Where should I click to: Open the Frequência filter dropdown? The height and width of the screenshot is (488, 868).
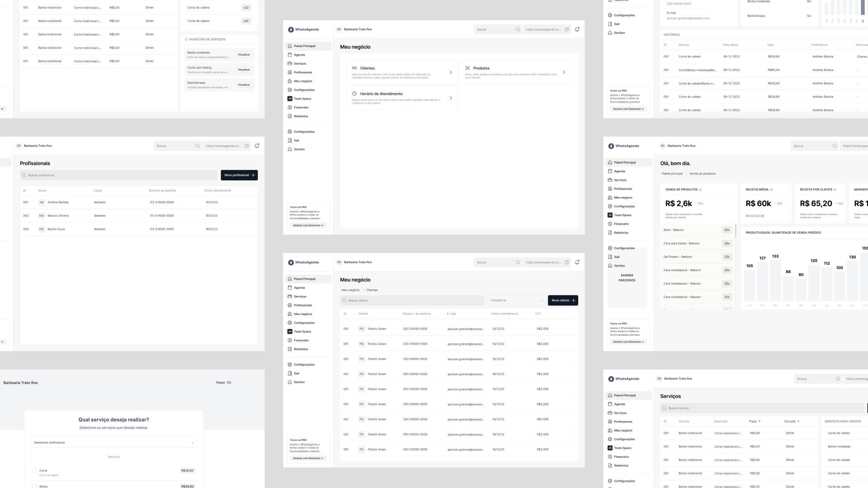[517, 300]
